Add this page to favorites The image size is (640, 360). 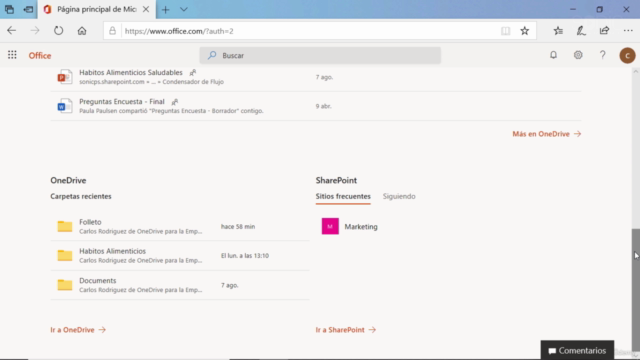coord(524,31)
